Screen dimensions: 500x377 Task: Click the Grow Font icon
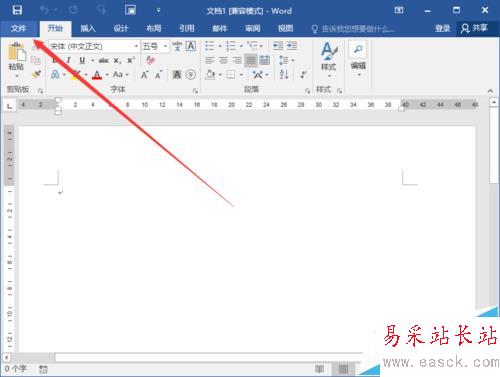(144, 75)
